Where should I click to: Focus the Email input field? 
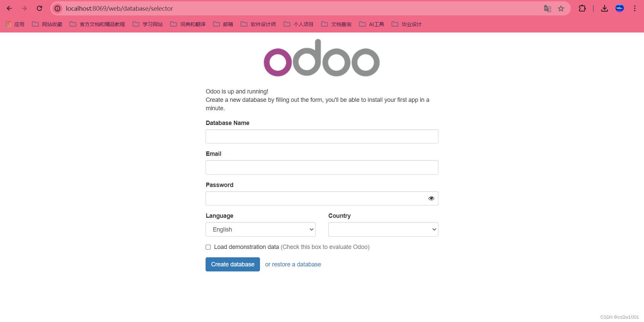[x=322, y=167]
